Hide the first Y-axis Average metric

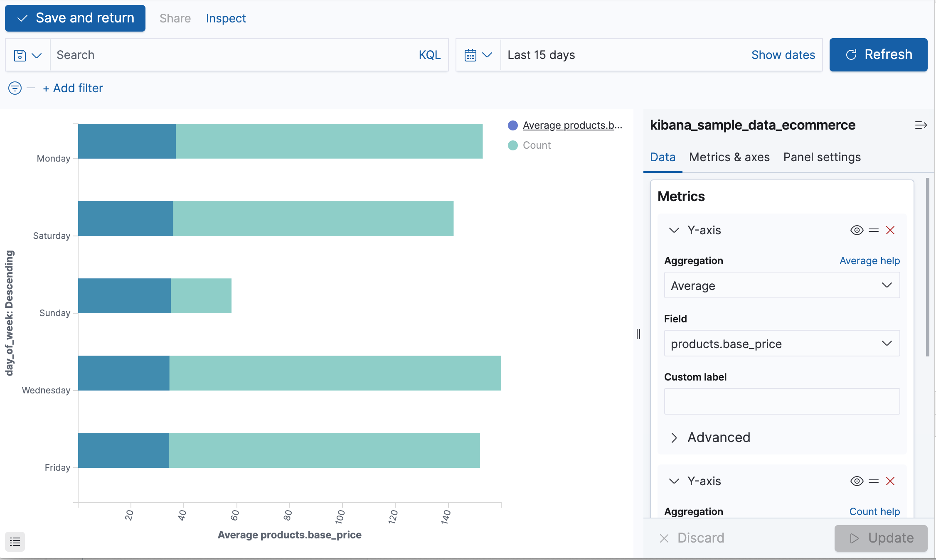(x=857, y=230)
